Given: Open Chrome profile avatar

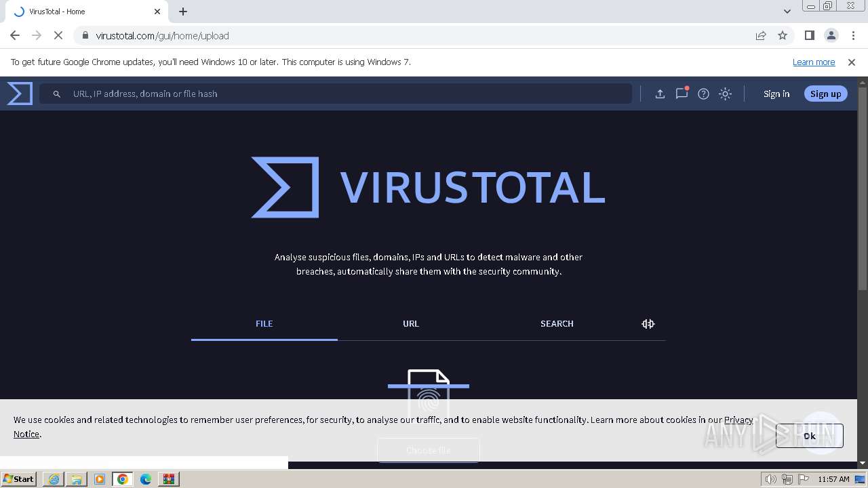Looking at the screenshot, I should point(831,36).
